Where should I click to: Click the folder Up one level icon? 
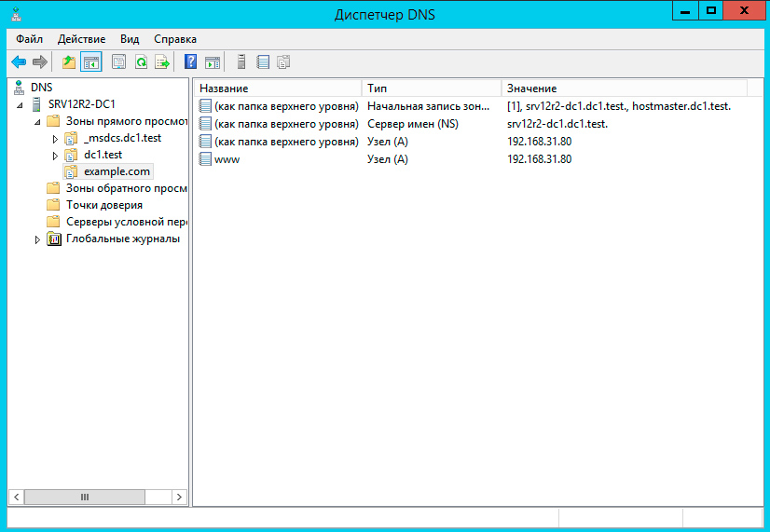68,62
